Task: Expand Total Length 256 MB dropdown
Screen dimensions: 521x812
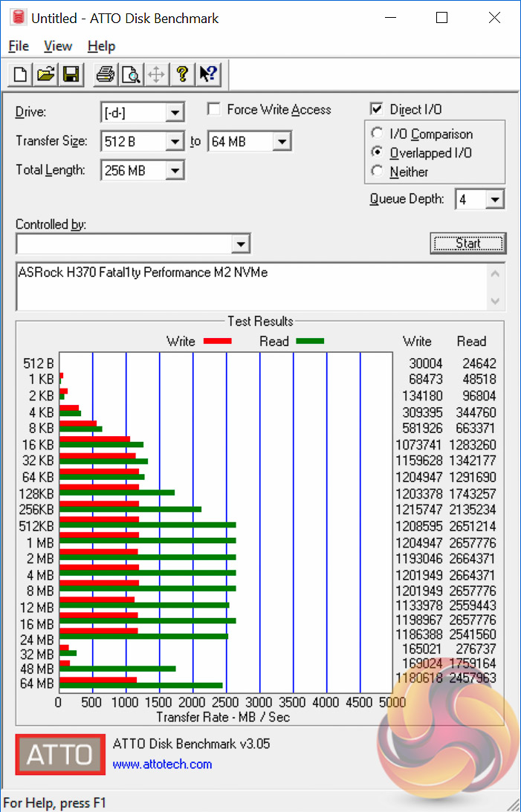Action: (175, 170)
